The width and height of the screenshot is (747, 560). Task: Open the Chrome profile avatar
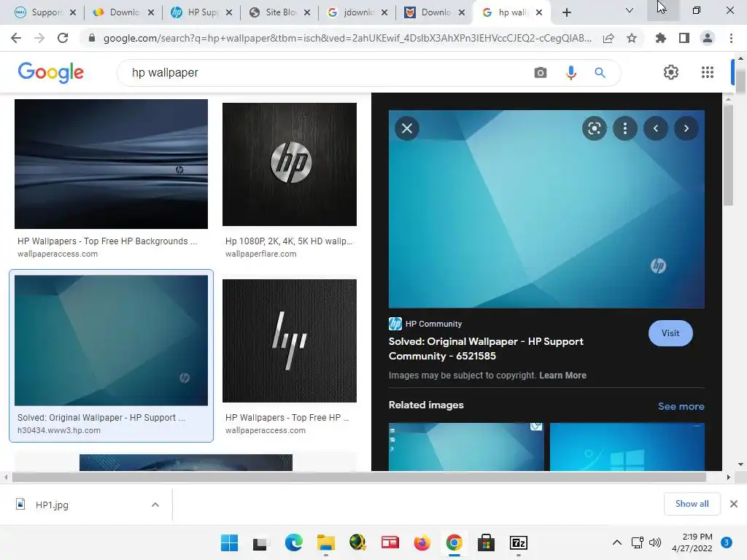pyautogui.click(x=708, y=38)
